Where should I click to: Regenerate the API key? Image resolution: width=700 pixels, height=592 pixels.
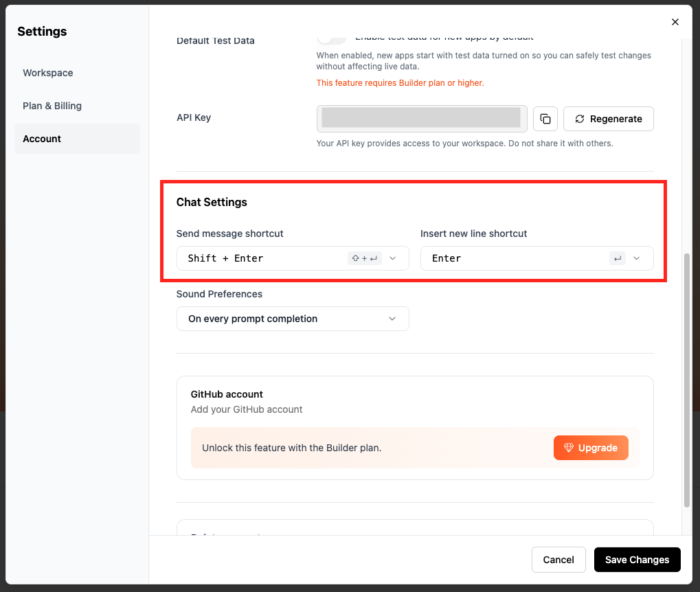[608, 119]
